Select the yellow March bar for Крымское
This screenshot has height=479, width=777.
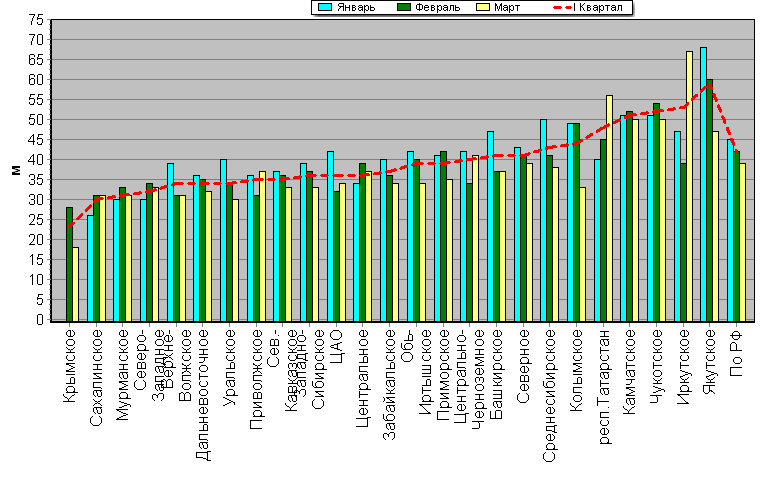click(75, 284)
